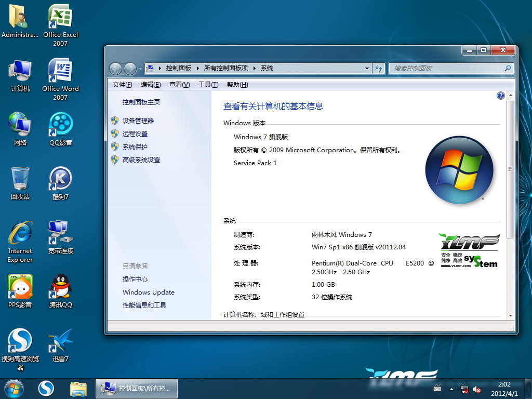
Task: Launch Office Excel 2007 desktop shortcut
Action: [60, 25]
